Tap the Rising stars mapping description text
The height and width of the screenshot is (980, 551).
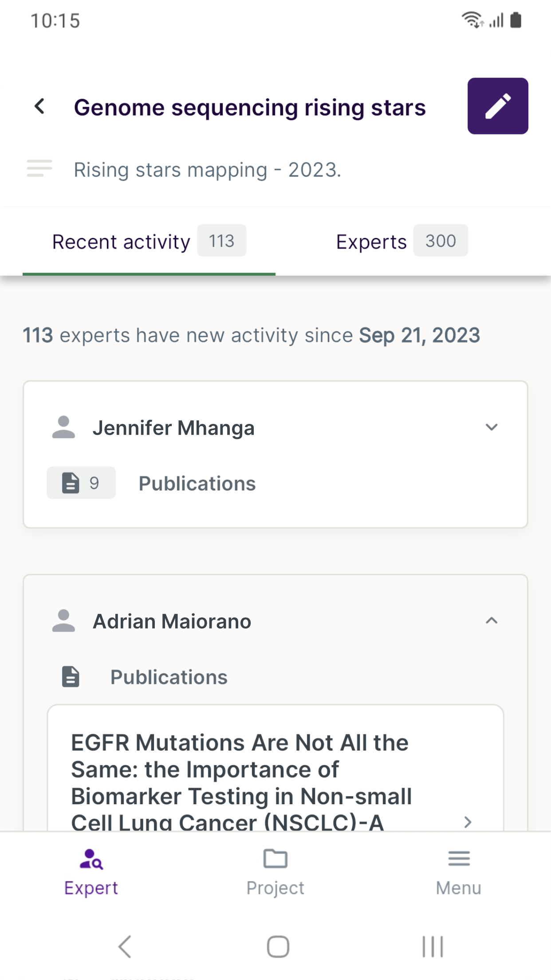pos(208,170)
